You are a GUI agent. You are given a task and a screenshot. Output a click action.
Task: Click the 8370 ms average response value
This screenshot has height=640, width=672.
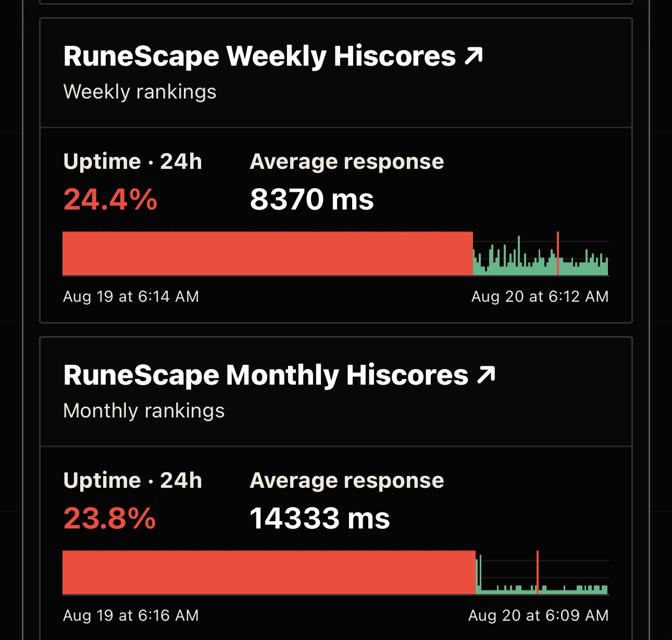[312, 200]
